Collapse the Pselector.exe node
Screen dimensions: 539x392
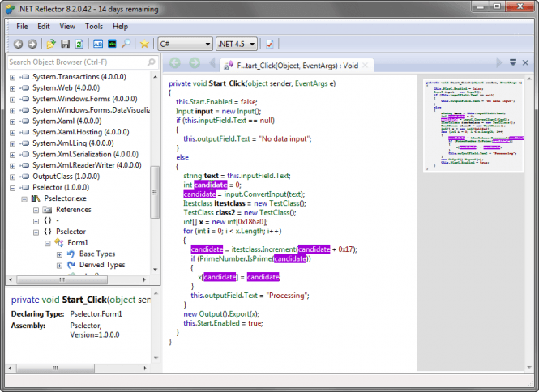[24, 199]
